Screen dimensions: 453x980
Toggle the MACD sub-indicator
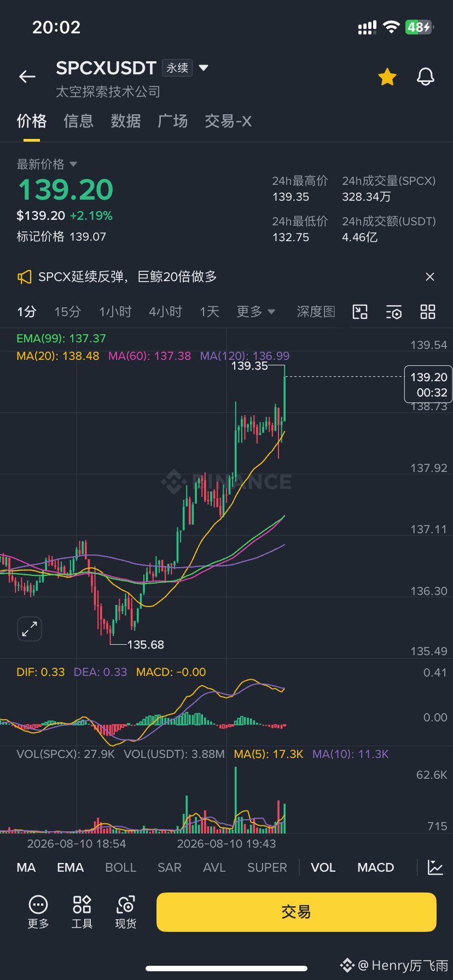376,868
